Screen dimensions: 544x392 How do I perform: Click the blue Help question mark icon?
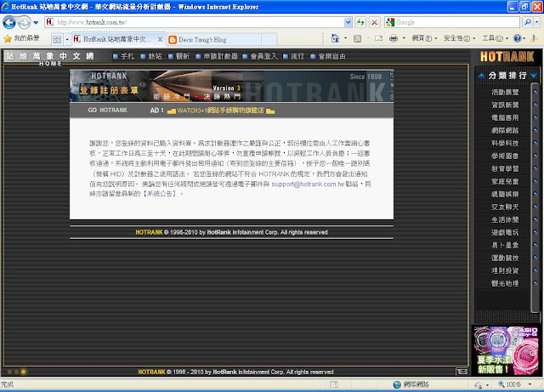click(517, 38)
